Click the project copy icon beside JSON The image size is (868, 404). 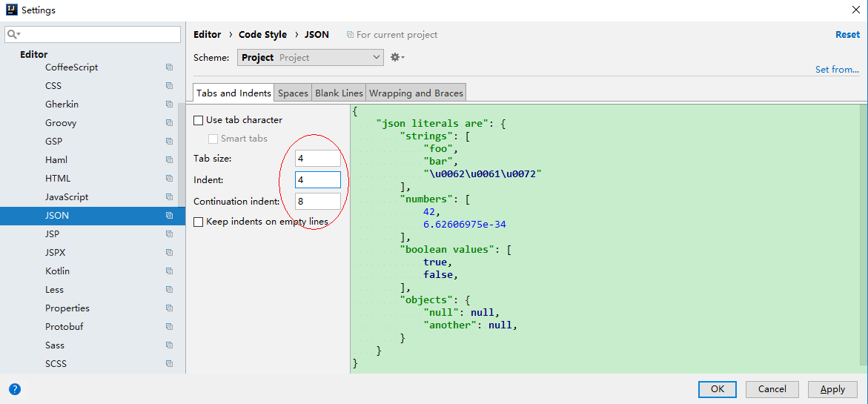pyautogui.click(x=170, y=216)
